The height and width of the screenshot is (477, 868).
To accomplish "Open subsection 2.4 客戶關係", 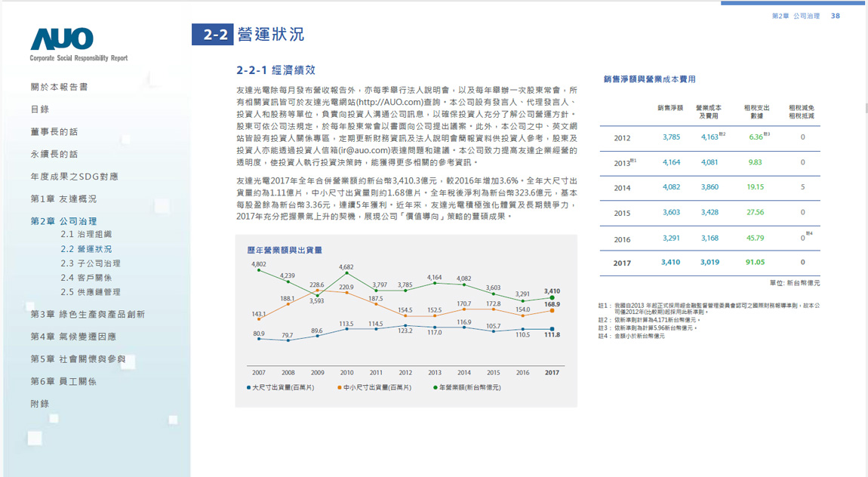I will pos(86,278).
